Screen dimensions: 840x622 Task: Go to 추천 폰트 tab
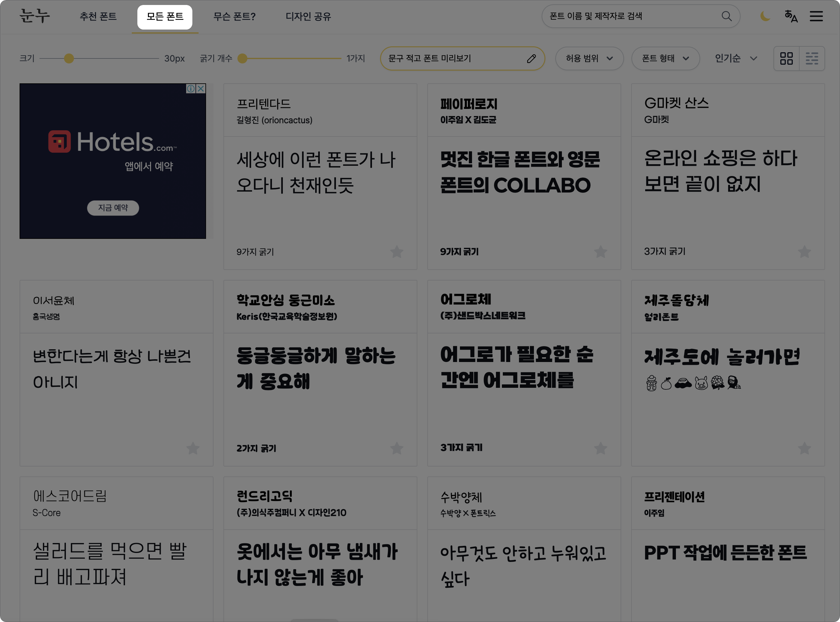98,16
